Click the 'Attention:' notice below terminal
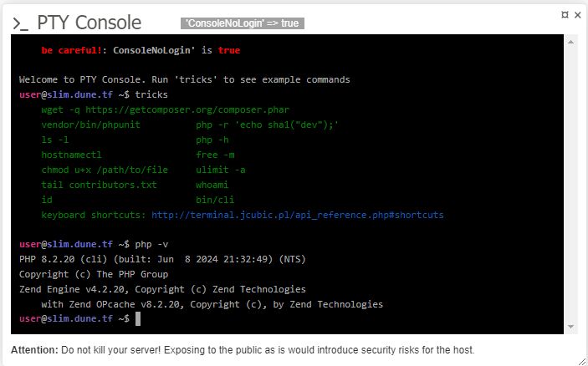This screenshot has width=588, height=366. [243, 350]
